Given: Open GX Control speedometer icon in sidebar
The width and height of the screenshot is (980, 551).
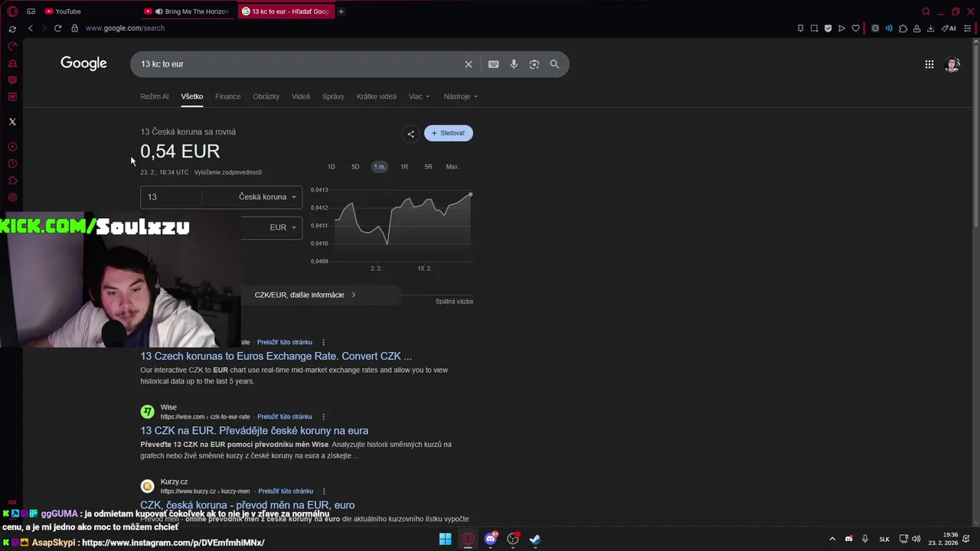Looking at the screenshot, I should click(x=12, y=47).
